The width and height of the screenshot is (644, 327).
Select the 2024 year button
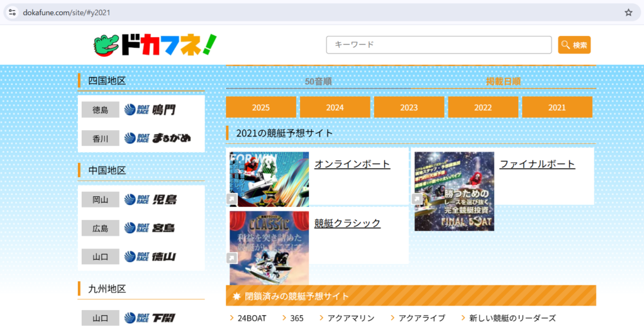tap(335, 108)
